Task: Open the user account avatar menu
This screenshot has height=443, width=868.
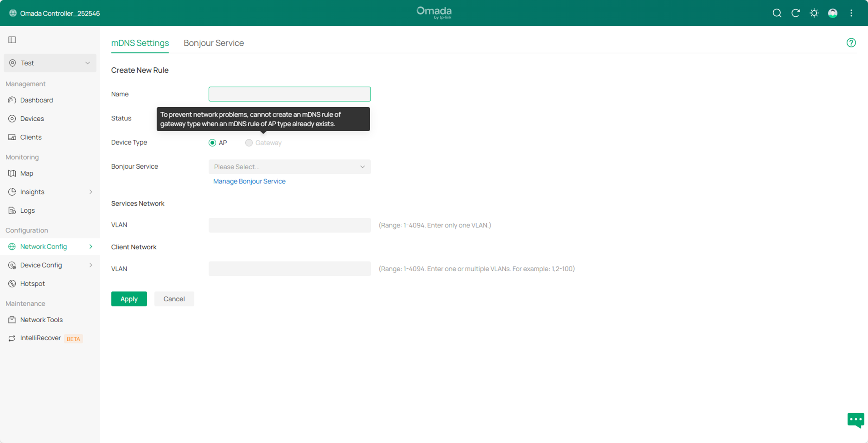Action: click(x=833, y=13)
